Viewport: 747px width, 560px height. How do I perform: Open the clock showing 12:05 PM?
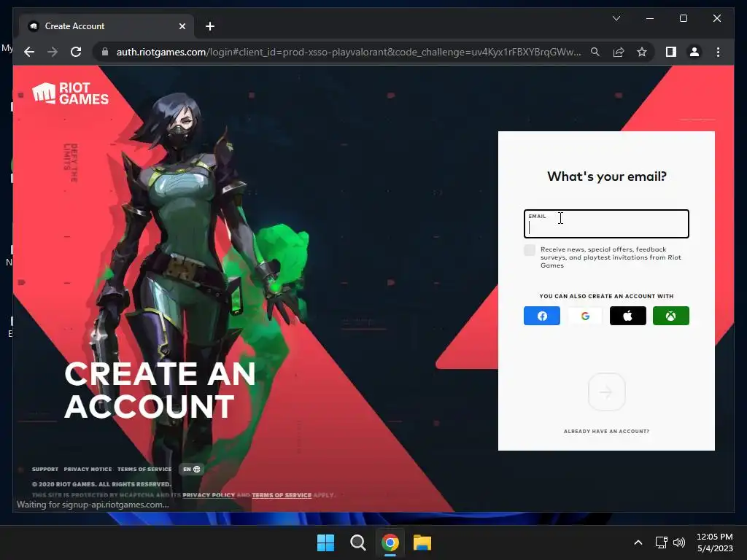point(715,542)
